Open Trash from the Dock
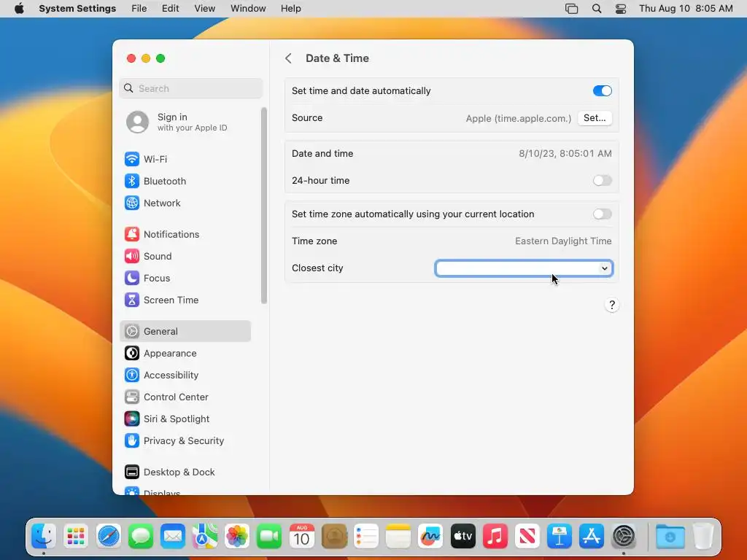 pyautogui.click(x=703, y=537)
